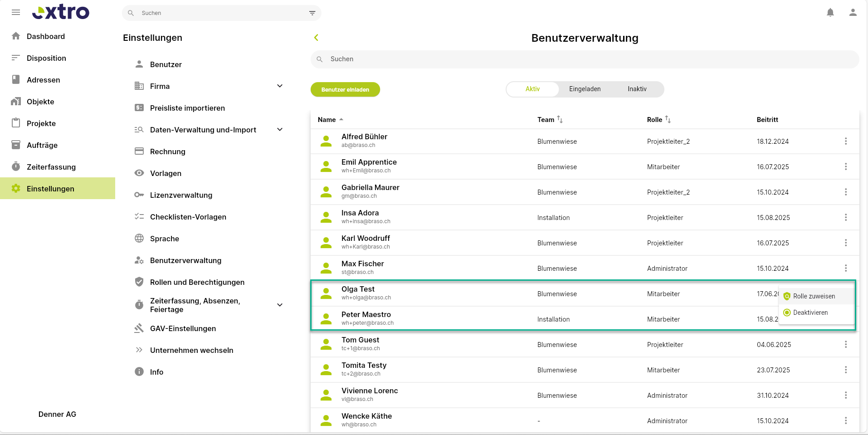Sort the table by Rolle column
The width and height of the screenshot is (868, 435).
(x=659, y=120)
